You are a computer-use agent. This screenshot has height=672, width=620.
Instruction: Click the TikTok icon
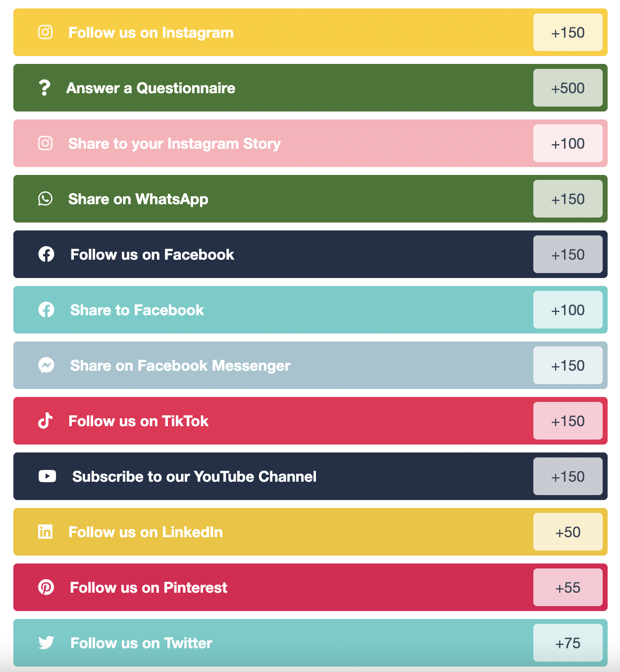click(46, 421)
